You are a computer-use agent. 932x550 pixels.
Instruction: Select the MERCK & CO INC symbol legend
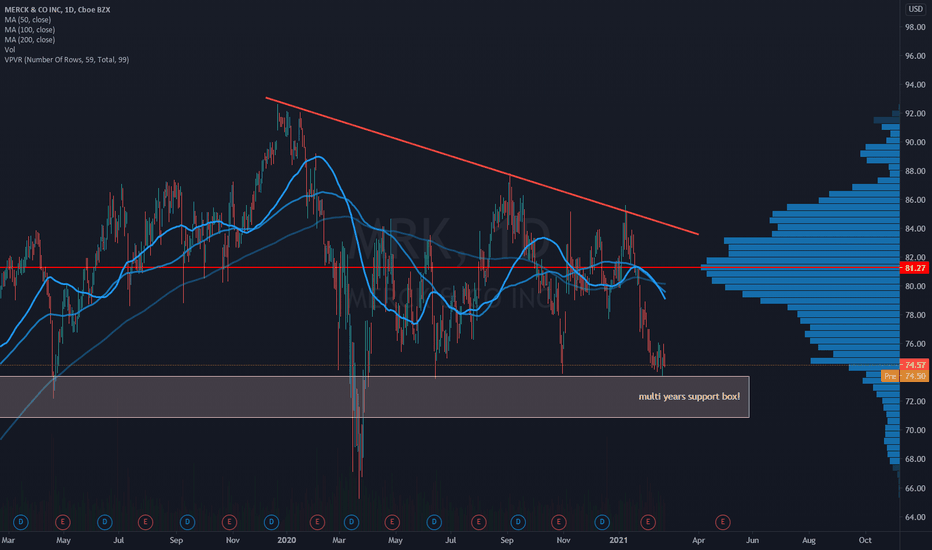coord(57,10)
